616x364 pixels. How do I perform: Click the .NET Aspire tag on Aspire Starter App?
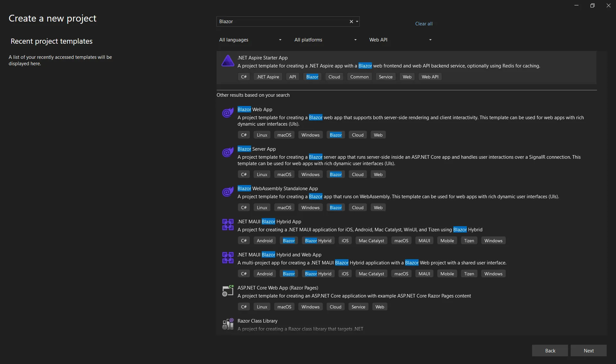point(268,77)
